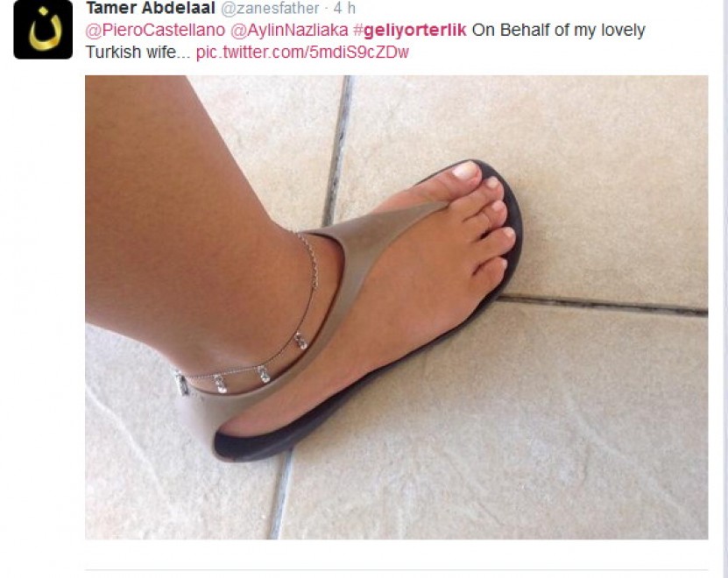This screenshot has width=728, height=578.
Task: Open the tweet's 4 h timestamp
Action: [x=344, y=8]
